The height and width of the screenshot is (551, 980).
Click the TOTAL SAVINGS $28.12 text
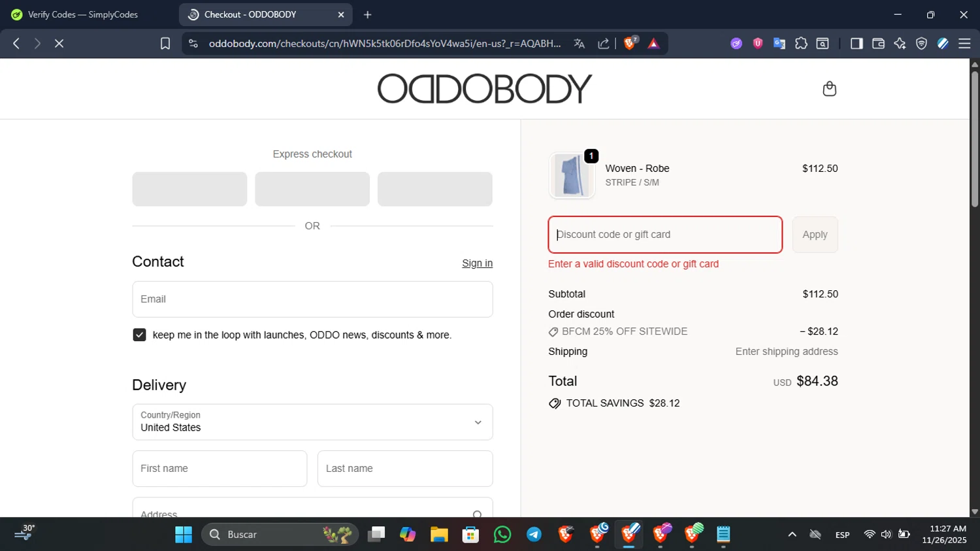pos(623,403)
